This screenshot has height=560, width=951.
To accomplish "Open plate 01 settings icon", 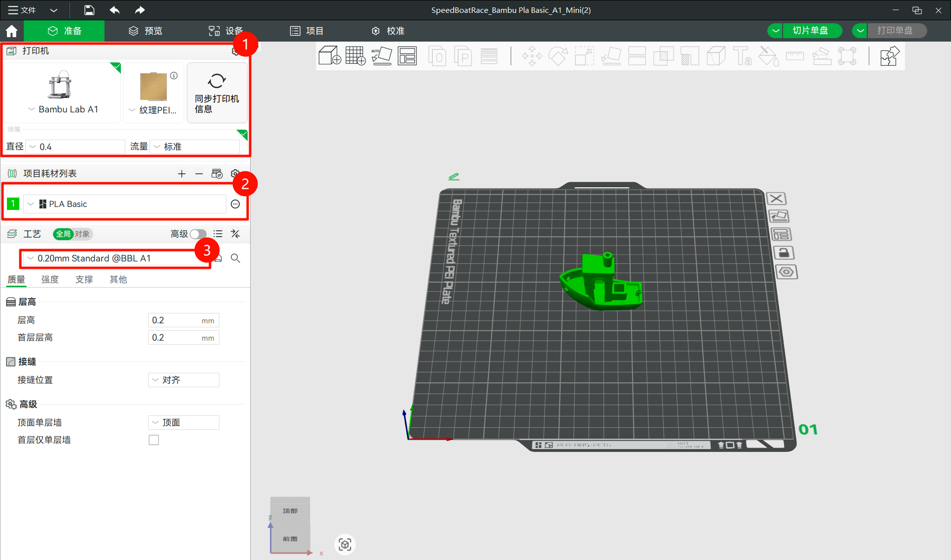I will point(786,272).
